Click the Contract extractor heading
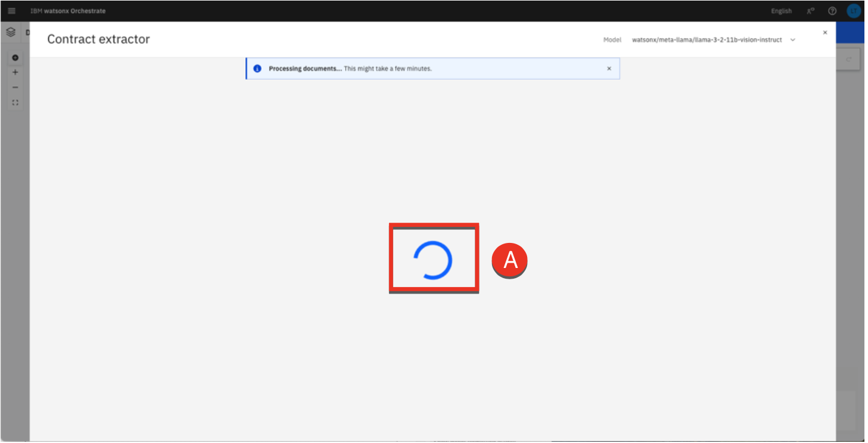The image size is (868, 443). (x=98, y=39)
